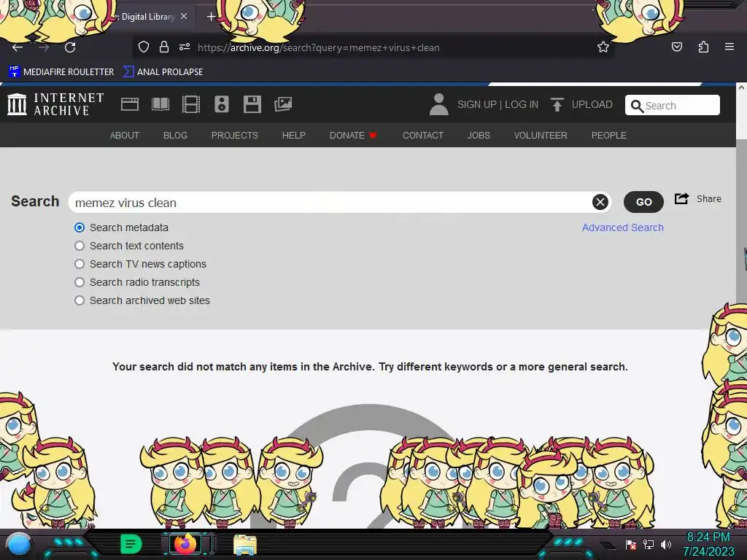
Task: Open the volume control in system tray
Action: [666, 544]
